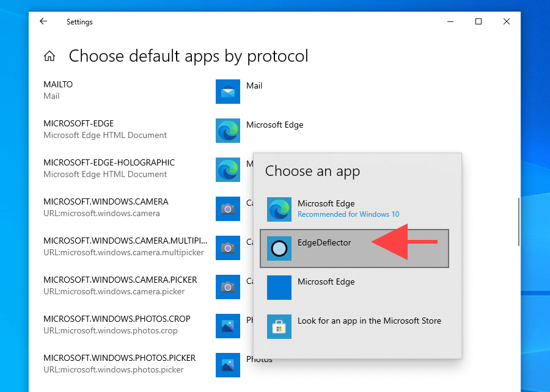The image size is (550, 392).
Task: Click Camera icon for CAMERA.PICKER protocol
Action: (228, 287)
